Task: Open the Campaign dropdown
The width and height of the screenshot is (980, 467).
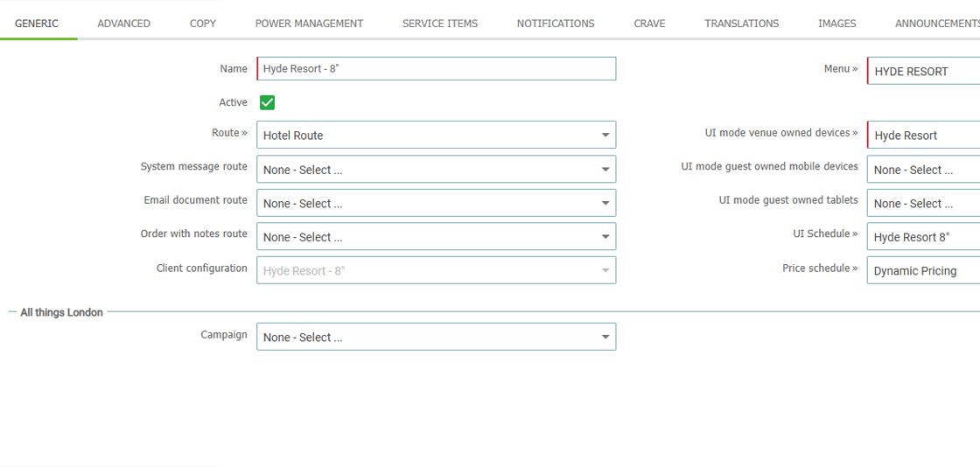Action: click(437, 337)
